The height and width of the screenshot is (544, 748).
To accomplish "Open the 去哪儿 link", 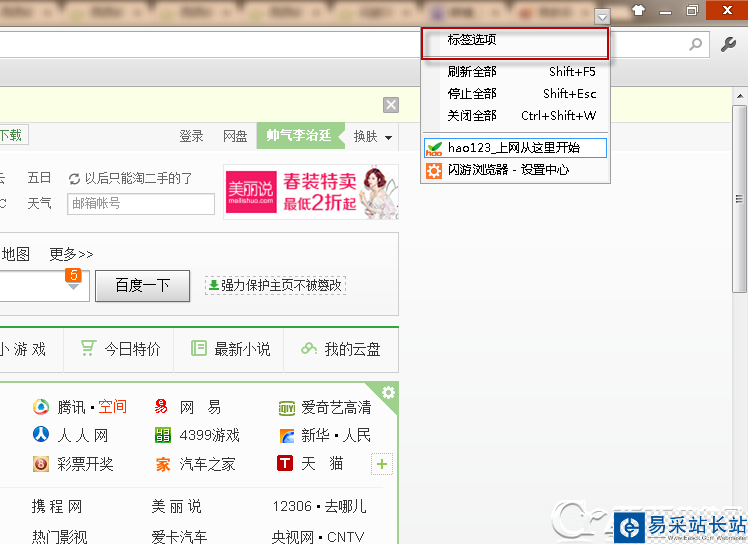I will pyautogui.click(x=345, y=506).
